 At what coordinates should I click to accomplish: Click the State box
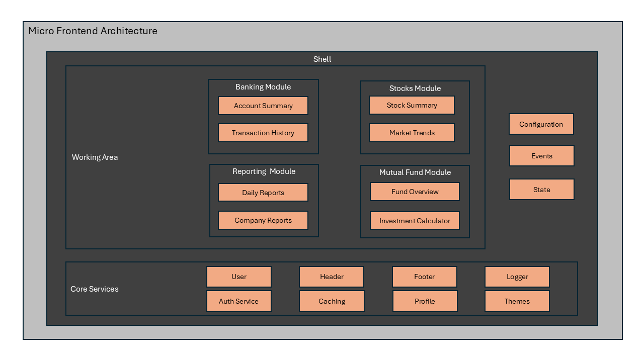542,190
